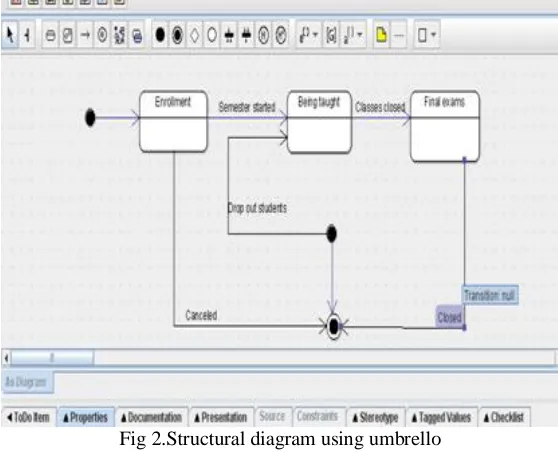This screenshot has height=452, width=558.
Task: Select the Transition arrow tool
Action: [x=85, y=35]
